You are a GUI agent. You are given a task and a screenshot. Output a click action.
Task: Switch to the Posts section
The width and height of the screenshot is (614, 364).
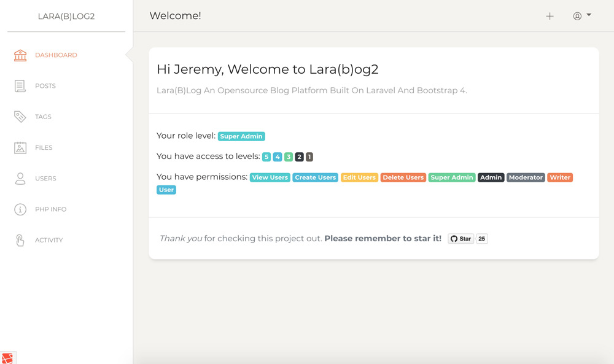pos(46,85)
